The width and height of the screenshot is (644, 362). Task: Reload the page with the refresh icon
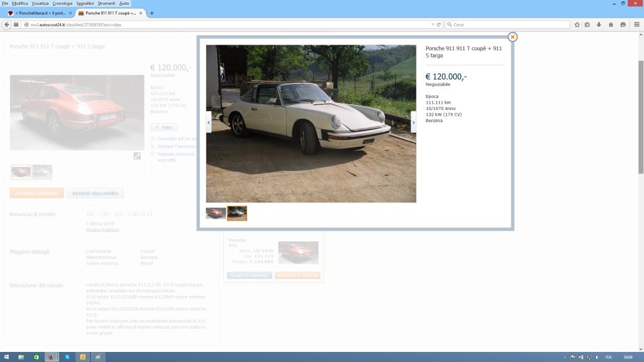[438, 25]
